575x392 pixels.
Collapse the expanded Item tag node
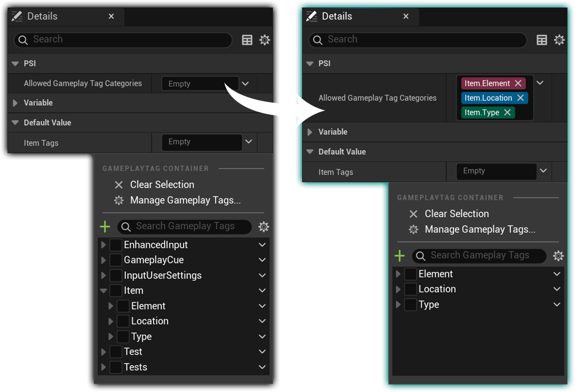pos(104,291)
